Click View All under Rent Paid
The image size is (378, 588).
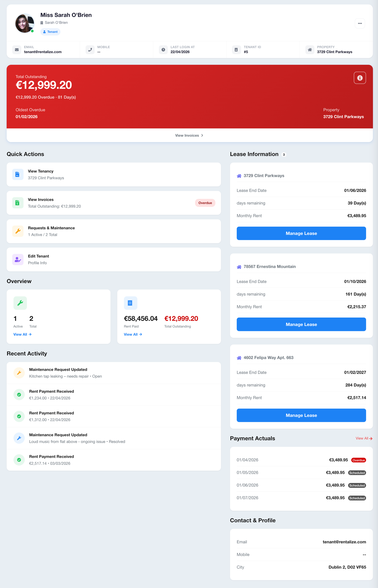coord(133,334)
